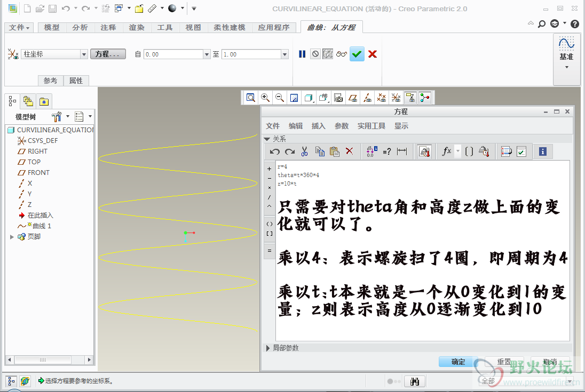
Task: Click the Open file folder icon
Action: pos(40,8)
